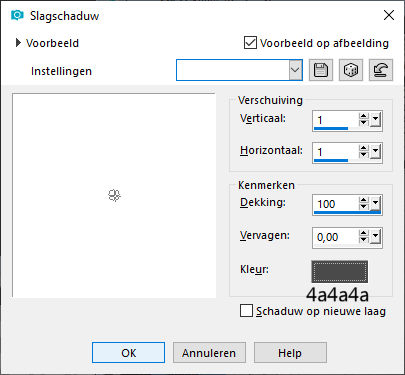The image size is (405, 375).
Task: Decrease Verticaal value with down arrow
Action: click(364, 123)
